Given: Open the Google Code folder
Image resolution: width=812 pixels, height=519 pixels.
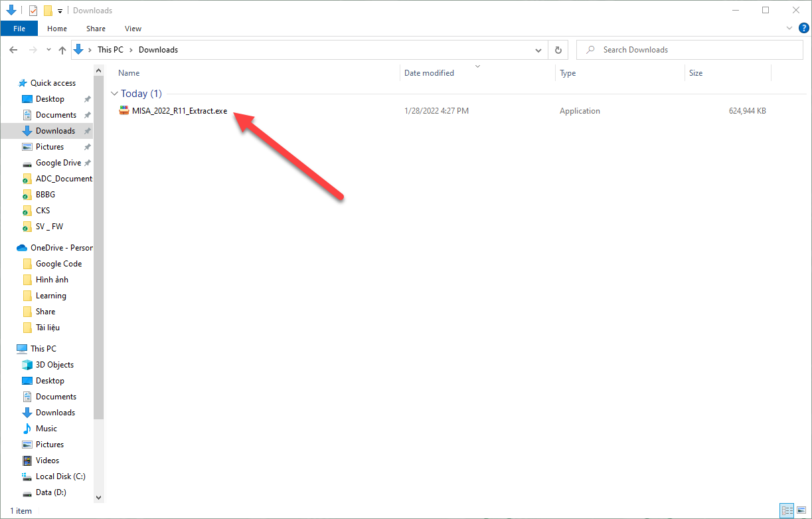Looking at the screenshot, I should (59, 264).
